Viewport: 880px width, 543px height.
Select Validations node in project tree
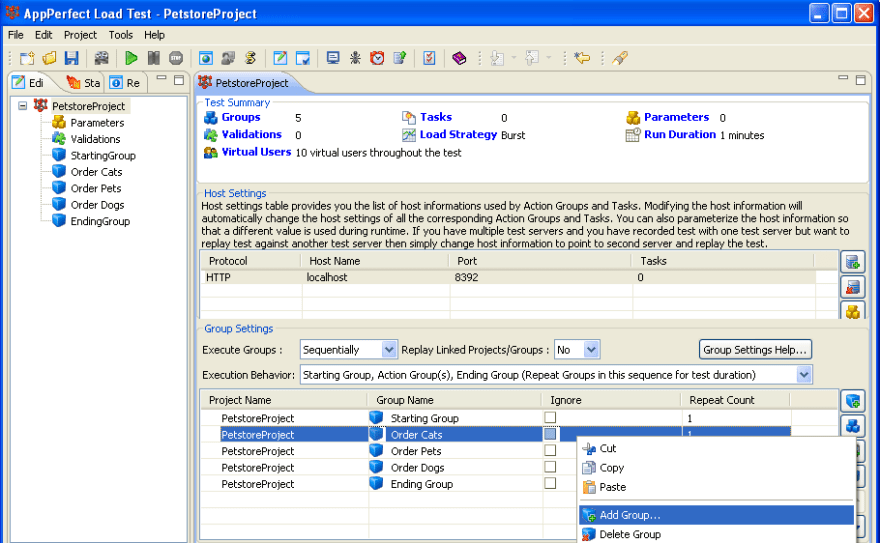pyautogui.click(x=95, y=139)
